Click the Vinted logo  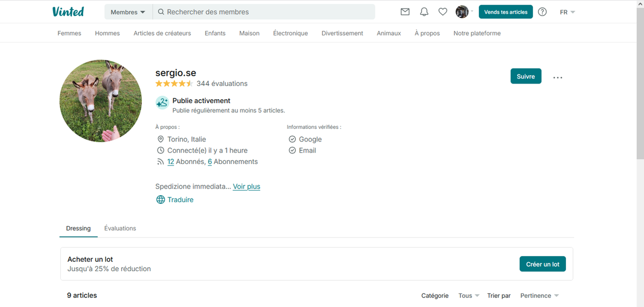click(x=68, y=12)
